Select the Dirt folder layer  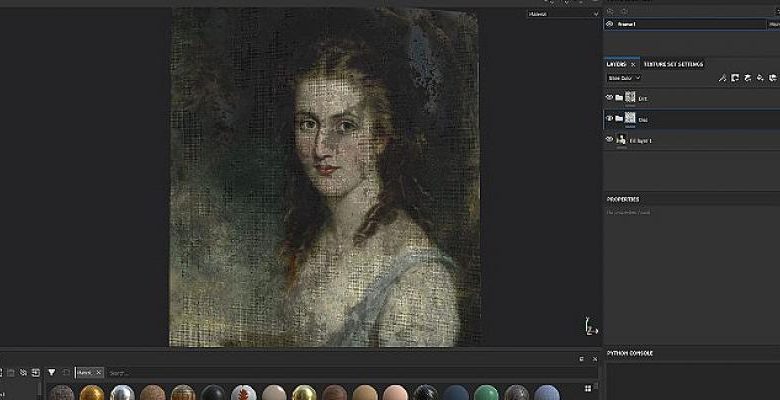click(x=691, y=98)
